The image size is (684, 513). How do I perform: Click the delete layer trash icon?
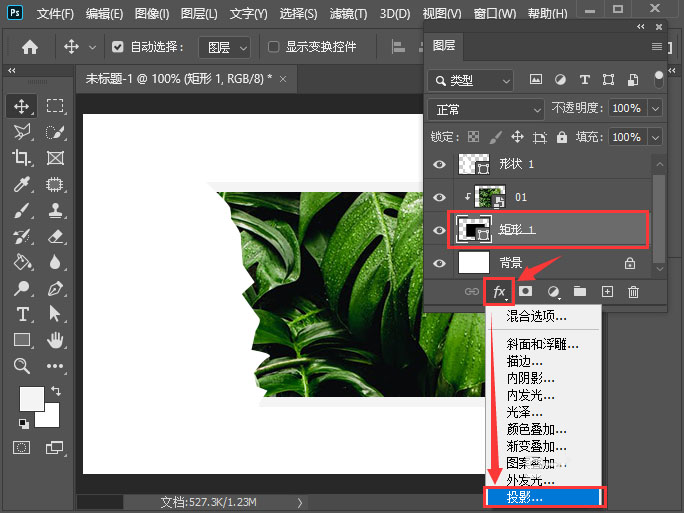[x=633, y=292]
